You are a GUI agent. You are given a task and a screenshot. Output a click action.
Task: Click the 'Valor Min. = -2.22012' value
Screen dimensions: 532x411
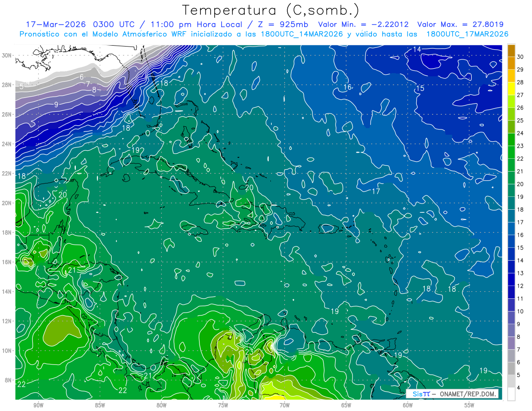coord(364,24)
